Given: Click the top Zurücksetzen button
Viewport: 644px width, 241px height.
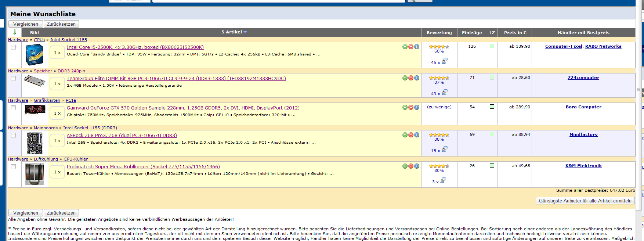Looking at the screenshot, I should pyautogui.click(x=61, y=24).
